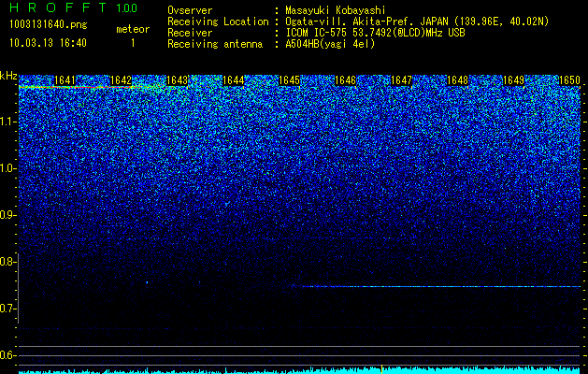Click the yellow spike in the cyan level graph

(x=381, y=368)
